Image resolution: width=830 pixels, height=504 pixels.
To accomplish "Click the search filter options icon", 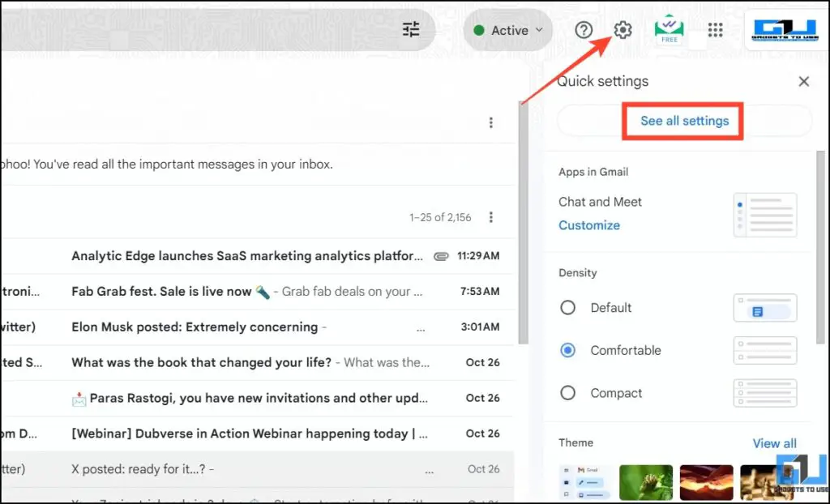I will tap(410, 29).
